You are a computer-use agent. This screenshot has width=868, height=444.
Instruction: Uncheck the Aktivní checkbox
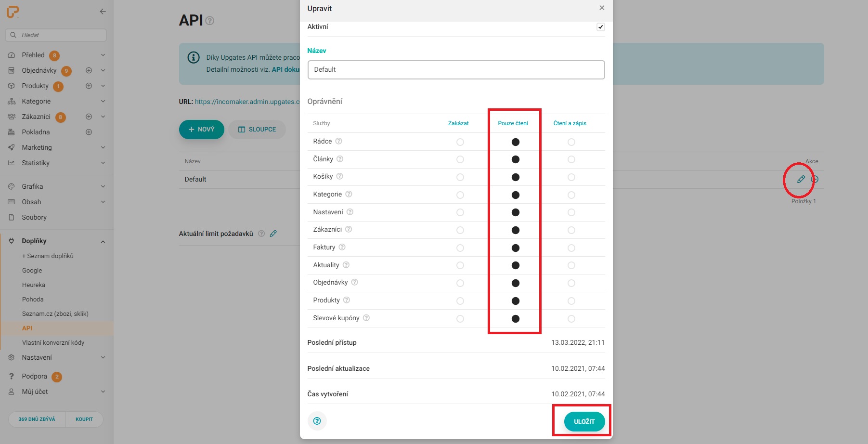[x=600, y=27]
